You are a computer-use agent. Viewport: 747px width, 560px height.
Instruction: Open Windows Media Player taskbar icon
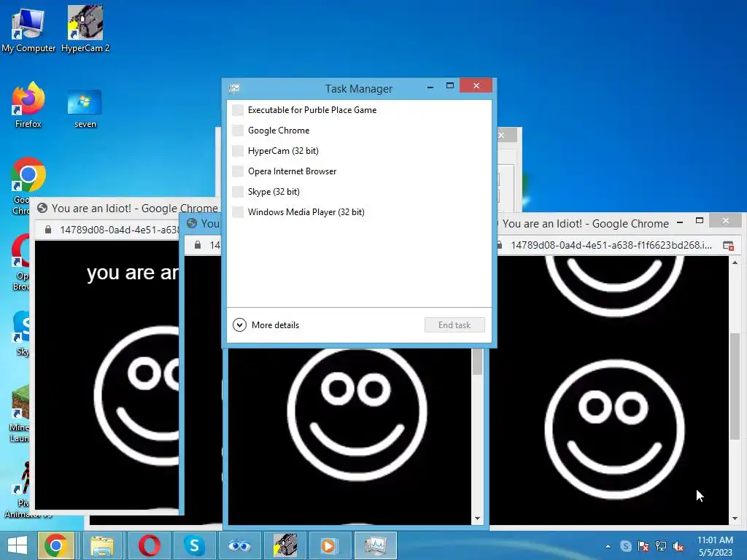[x=329, y=545]
